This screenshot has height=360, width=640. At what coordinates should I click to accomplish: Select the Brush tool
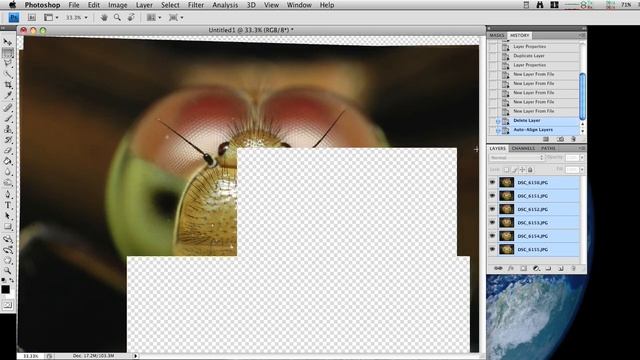click(x=7, y=118)
